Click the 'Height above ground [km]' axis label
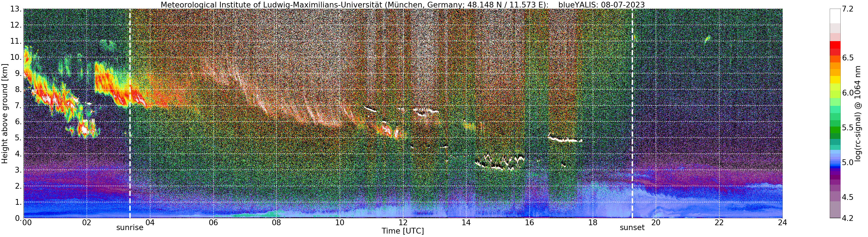This screenshot has height=237, width=868. (x=5, y=113)
